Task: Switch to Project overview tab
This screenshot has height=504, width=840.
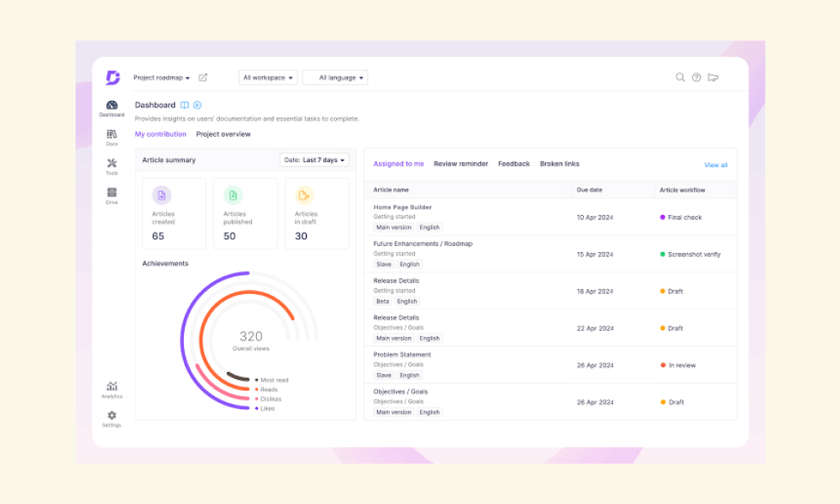Action: tap(223, 134)
